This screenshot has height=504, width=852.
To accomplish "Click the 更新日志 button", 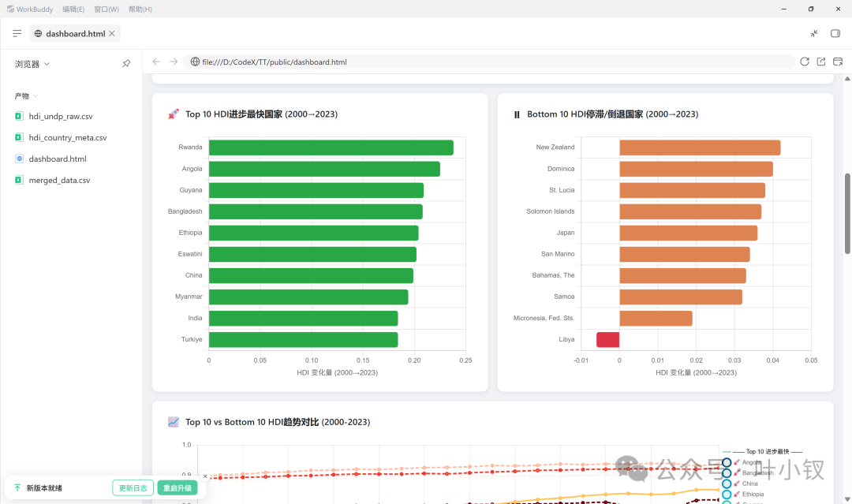I will coord(133,487).
